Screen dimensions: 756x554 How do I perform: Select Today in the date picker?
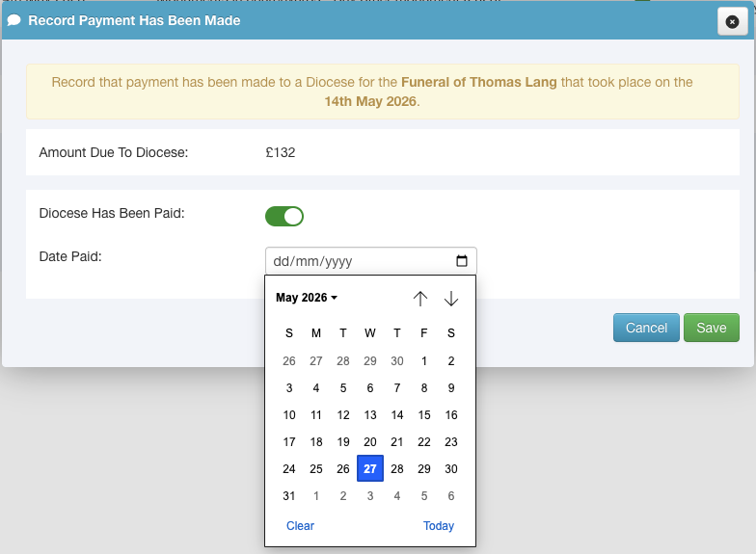[438, 526]
